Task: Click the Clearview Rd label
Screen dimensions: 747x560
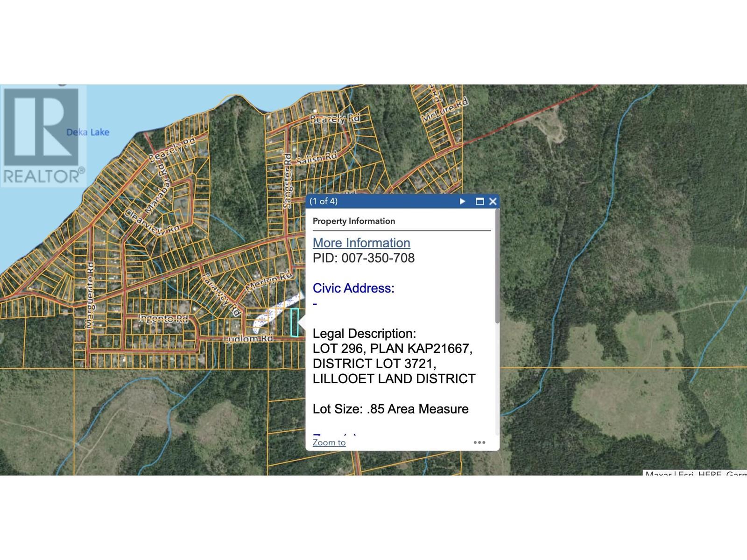Action: click(x=152, y=221)
